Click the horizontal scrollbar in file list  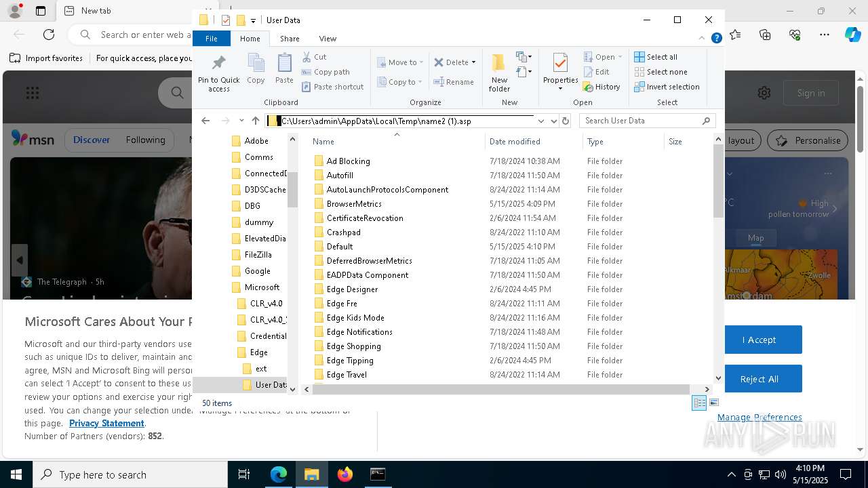click(502, 389)
